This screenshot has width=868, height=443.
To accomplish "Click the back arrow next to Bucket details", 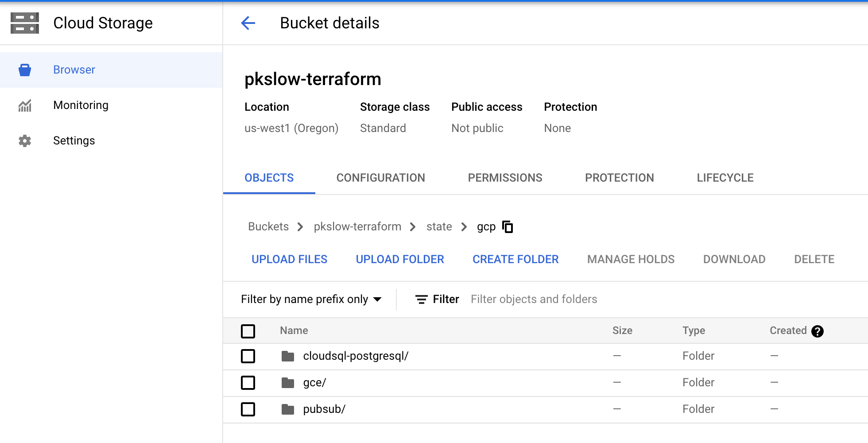I will click(248, 23).
